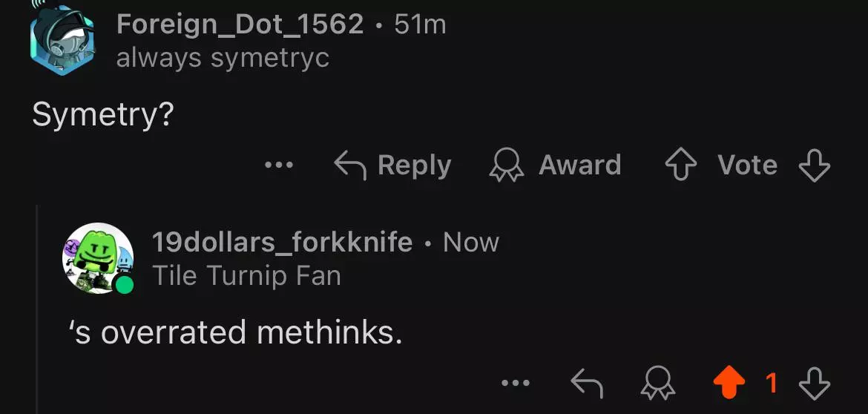Click the Tile Turnip Fan flair
This screenshot has width=868, height=414.
[x=246, y=276]
